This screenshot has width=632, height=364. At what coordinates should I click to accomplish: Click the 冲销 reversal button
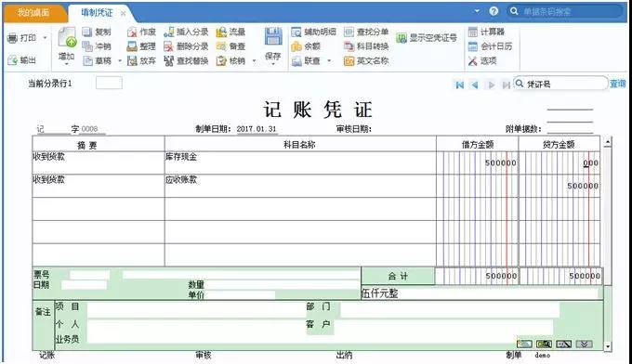pos(97,46)
